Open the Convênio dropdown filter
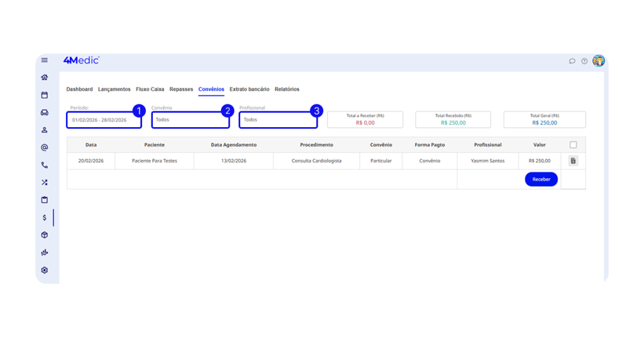The width and height of the screenshot is (644, 338). (191, 120)
